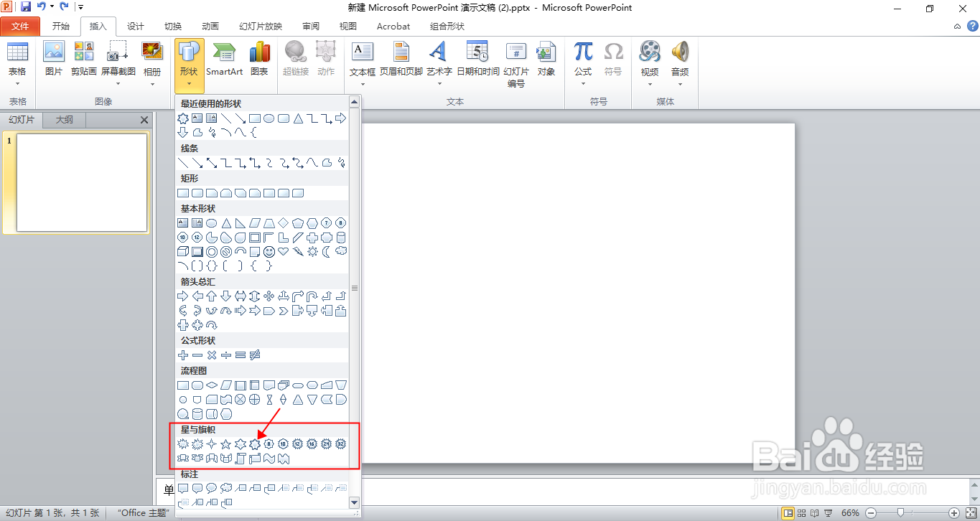Choose the crescent moon shape
Screen dimensions: 980x521
tap(327, 252)
